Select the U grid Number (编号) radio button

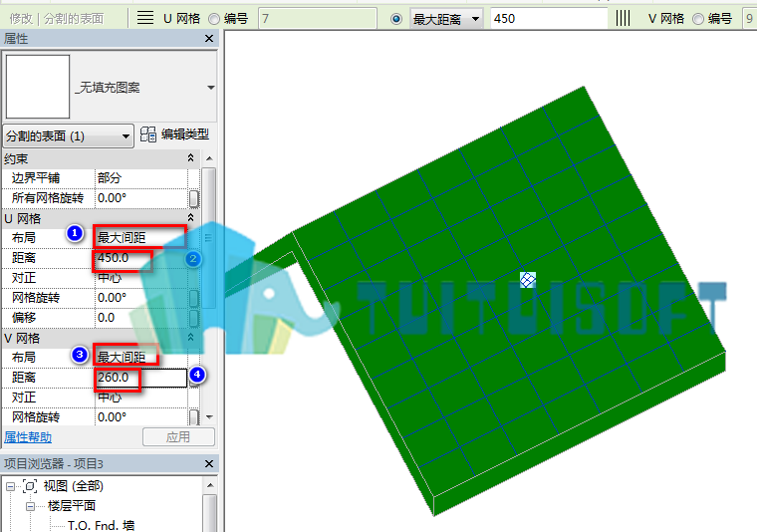click(x=214, y=19)
